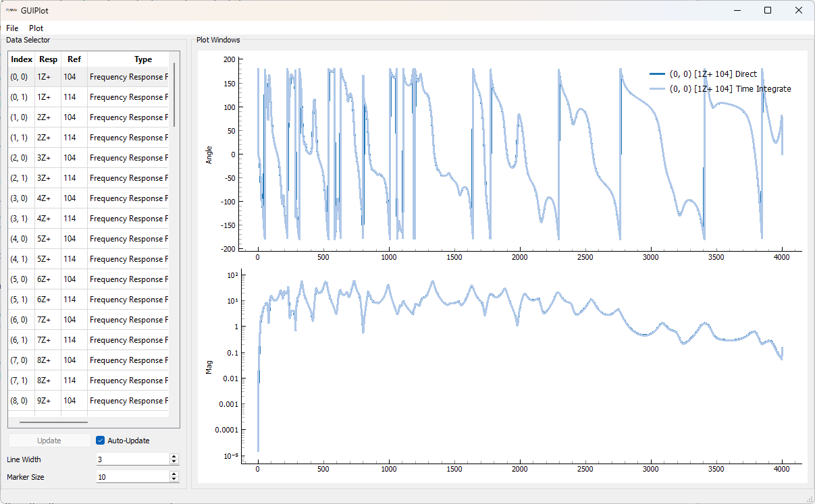Click the Index column header

[22, 59]
